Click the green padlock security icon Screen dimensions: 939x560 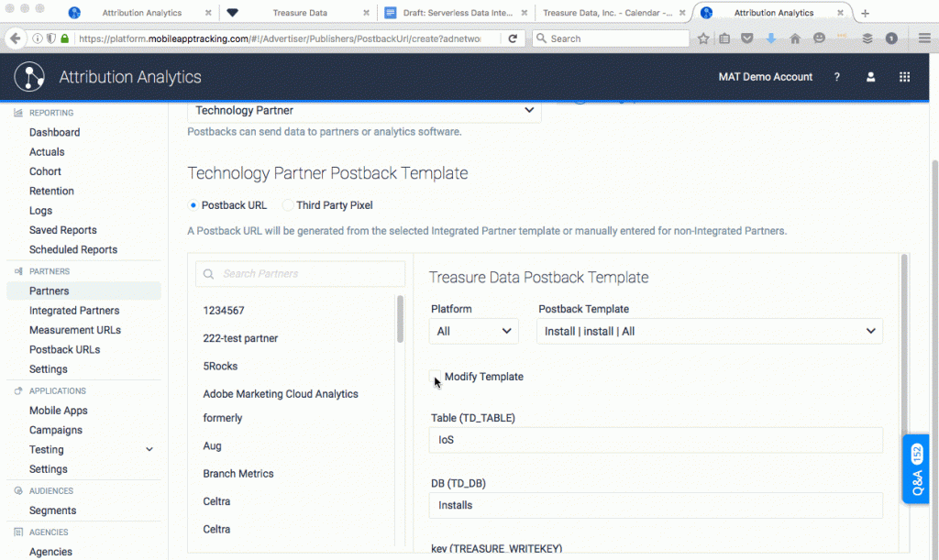(65, 38)
